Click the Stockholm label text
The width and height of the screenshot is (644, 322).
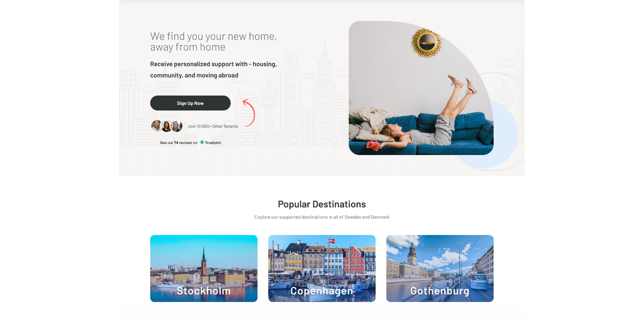204,291
